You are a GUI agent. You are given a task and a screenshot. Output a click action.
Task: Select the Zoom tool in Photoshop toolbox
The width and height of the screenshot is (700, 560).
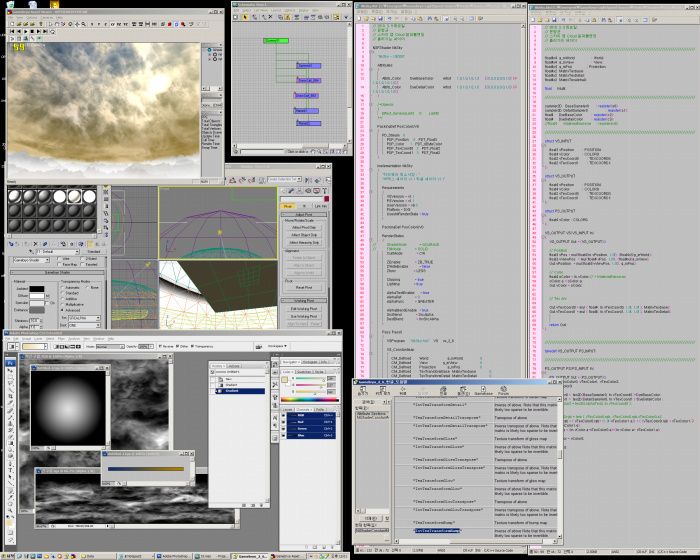10,510
